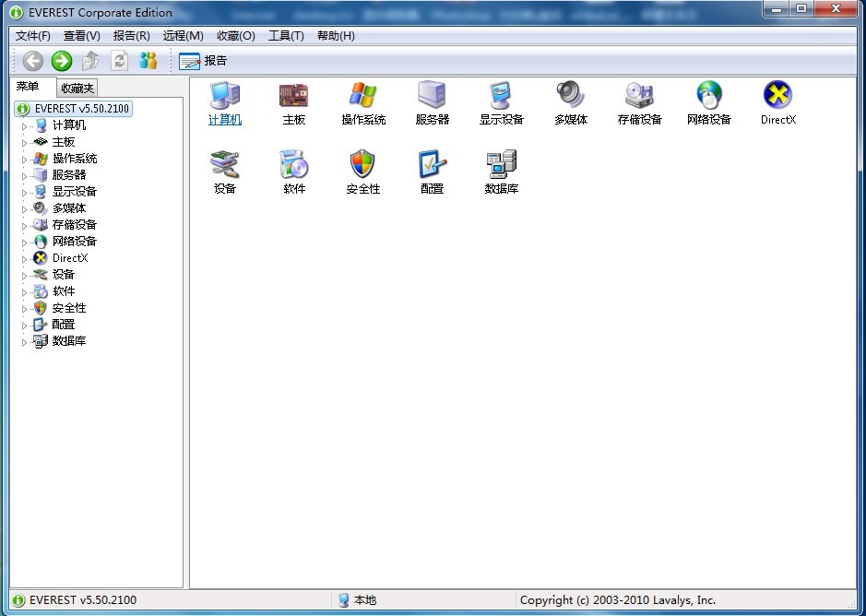Click the 报告 report toolbar button
The height and width of the screenshot is (616, 866).
point(203,61)
